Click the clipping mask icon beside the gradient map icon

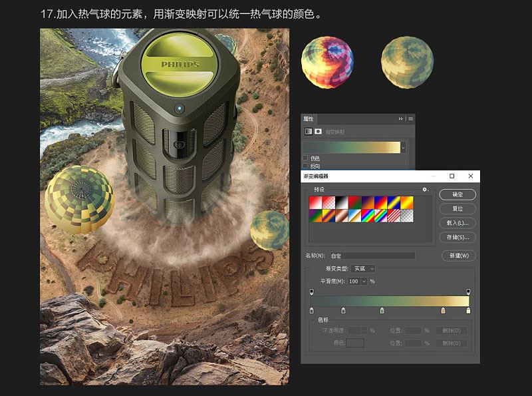pyautogui.click(x=317, y=130)
